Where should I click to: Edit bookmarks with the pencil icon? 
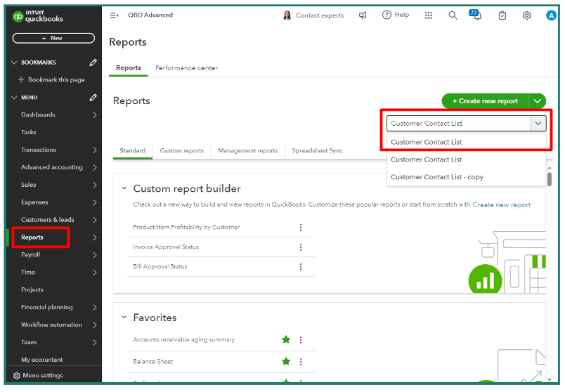pos(93,63)
